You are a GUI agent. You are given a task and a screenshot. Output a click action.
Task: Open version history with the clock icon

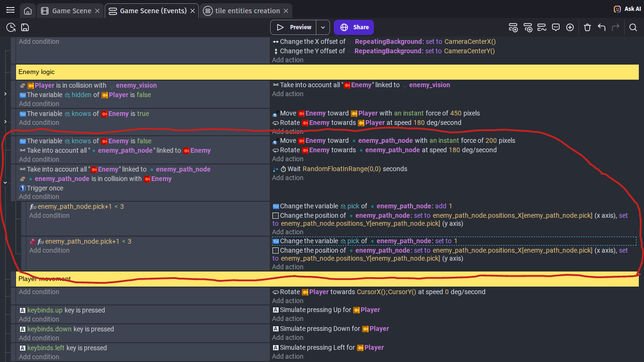point(10,27)
